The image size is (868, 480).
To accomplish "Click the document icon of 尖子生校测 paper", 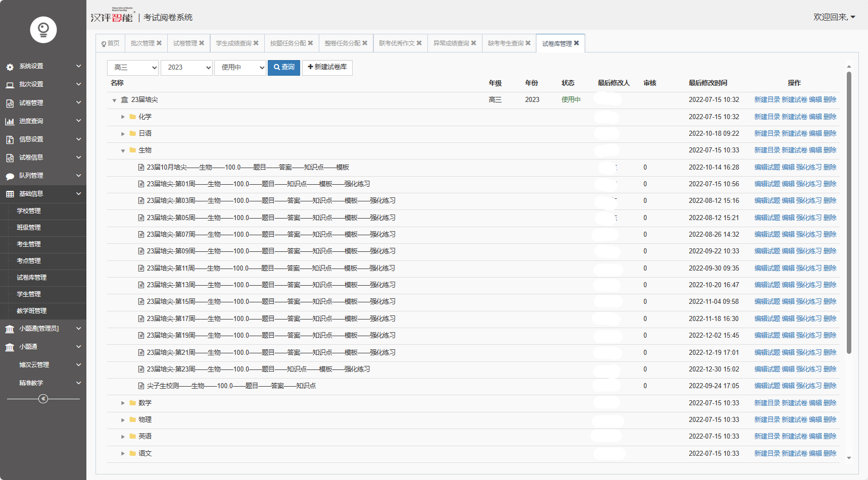I will point(141,386).
